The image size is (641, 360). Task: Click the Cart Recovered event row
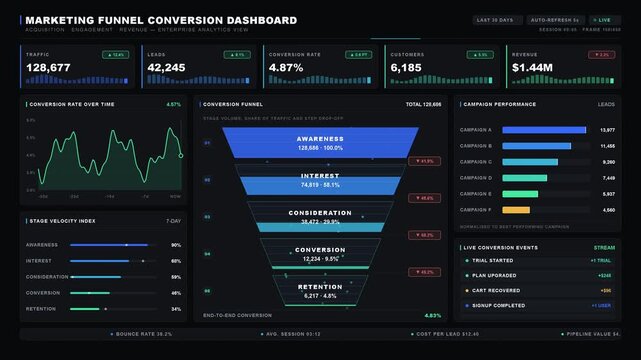pyautogui.click(x=538, y=291)
